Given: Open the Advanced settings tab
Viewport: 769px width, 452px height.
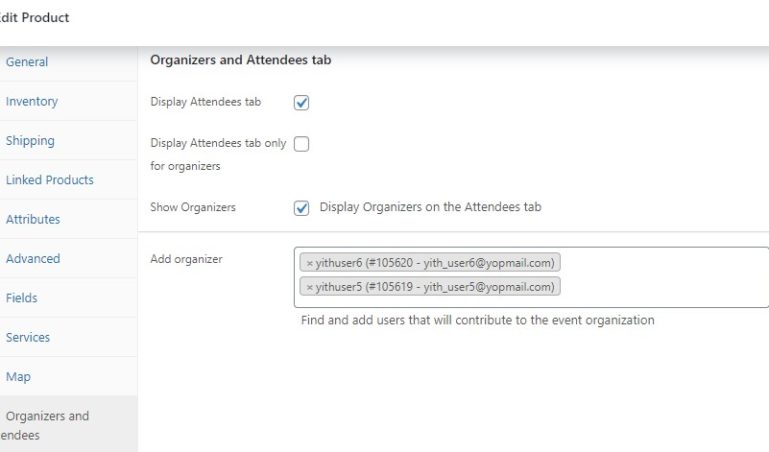Looking at the screenshot, I should 33,258.
